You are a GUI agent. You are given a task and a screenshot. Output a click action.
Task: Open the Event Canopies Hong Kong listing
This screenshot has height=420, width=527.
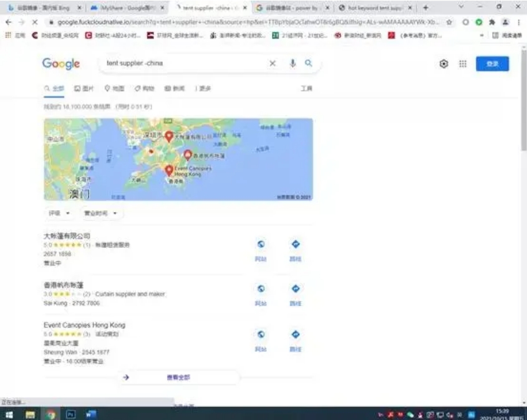[84, 325]
